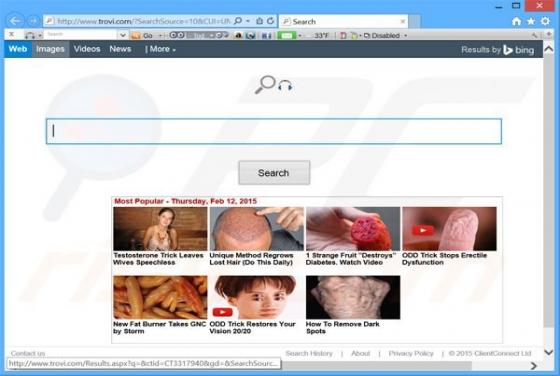Open the browser home page icon
Screen dimensions: 560x376
click(x=516, y=21)
